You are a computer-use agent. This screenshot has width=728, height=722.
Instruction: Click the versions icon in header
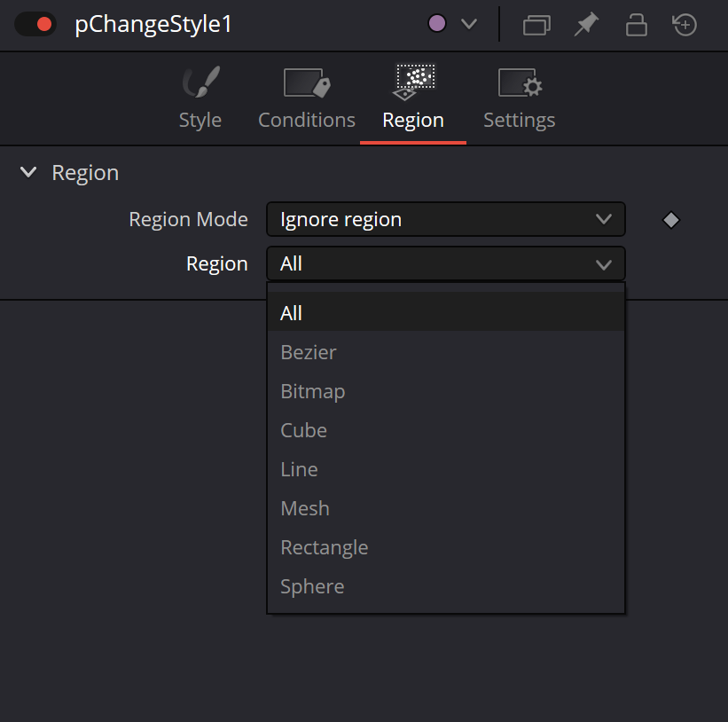coord(536,25)
